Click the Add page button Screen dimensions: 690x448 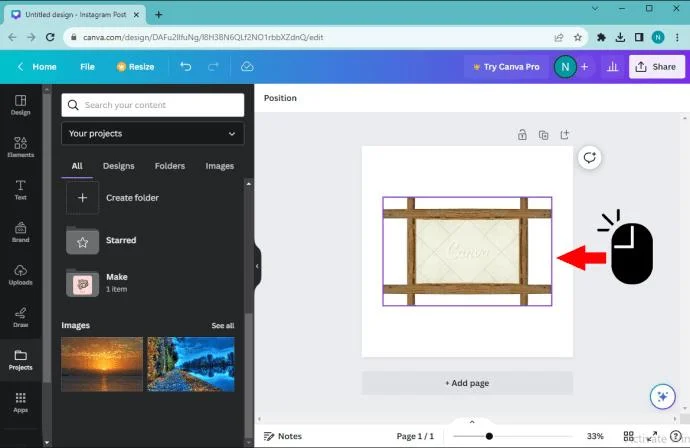coord(467,383)
